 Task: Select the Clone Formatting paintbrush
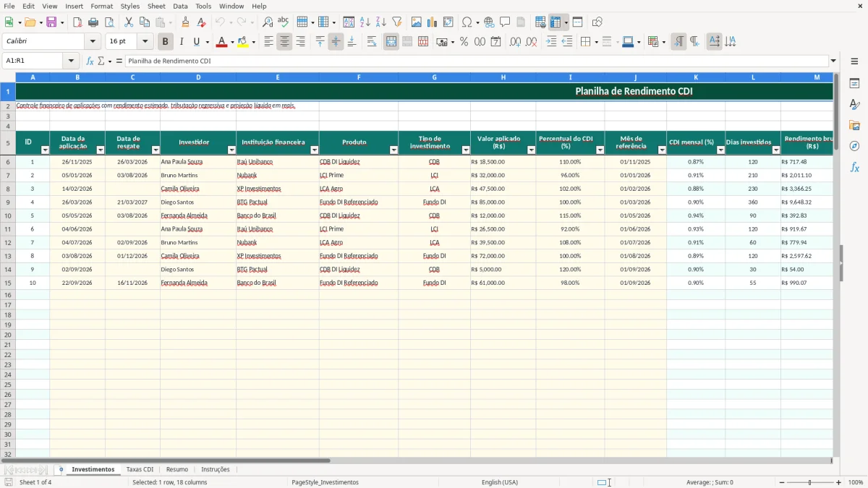click(186, 22)
